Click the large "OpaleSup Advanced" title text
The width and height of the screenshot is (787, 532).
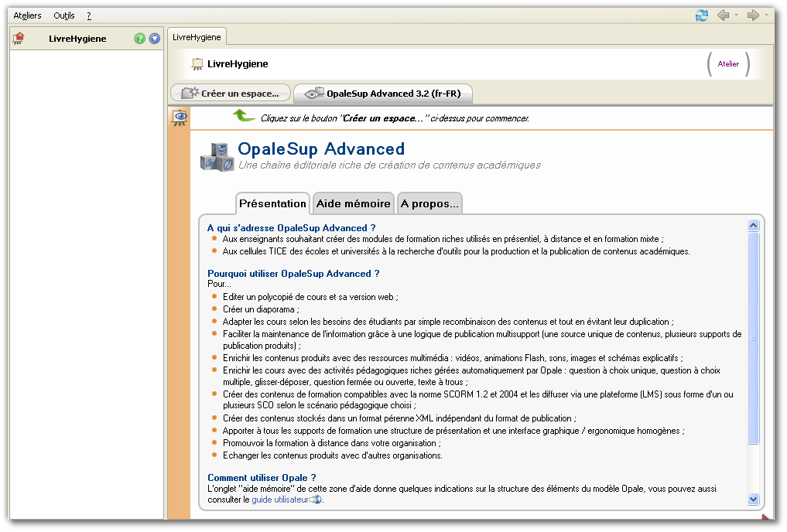[x=321, y=149]
